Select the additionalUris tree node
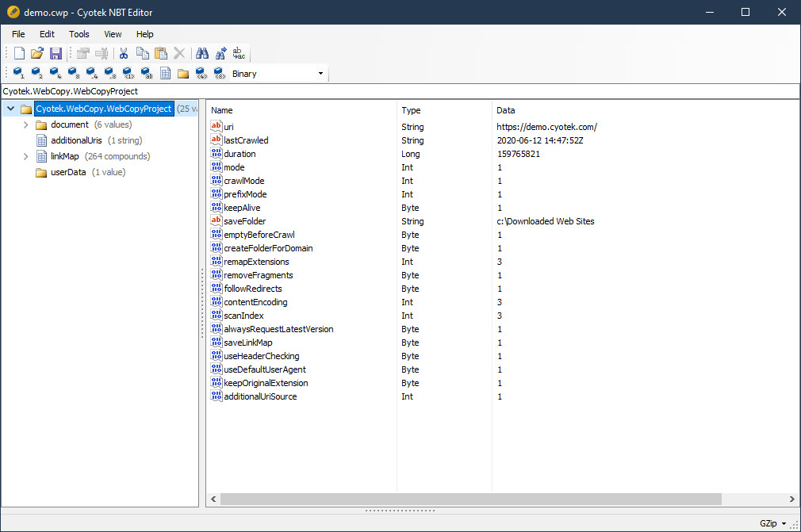This screenshot has height=532, width=801. point(76,140)
